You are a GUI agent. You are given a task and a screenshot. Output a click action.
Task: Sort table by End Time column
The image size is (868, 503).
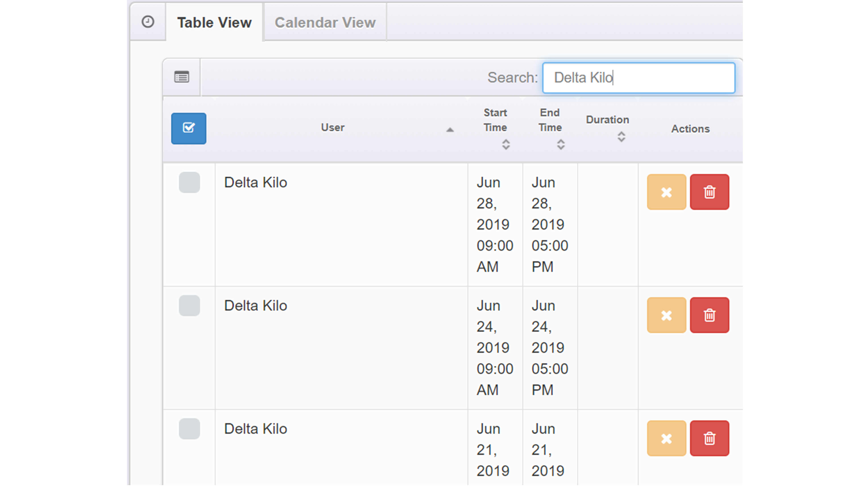560,144
